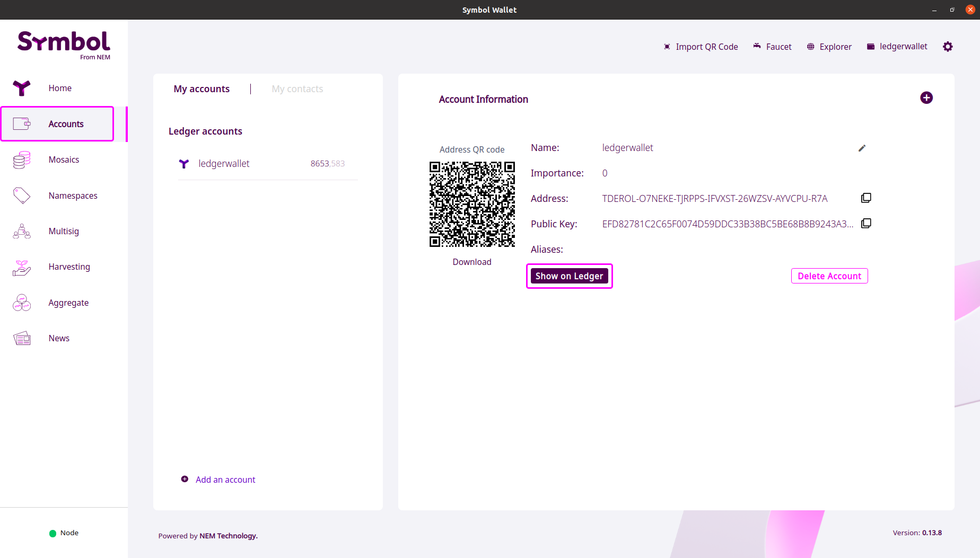
Task: Close the Symbol Wallet window
Action: coord(970,10)
